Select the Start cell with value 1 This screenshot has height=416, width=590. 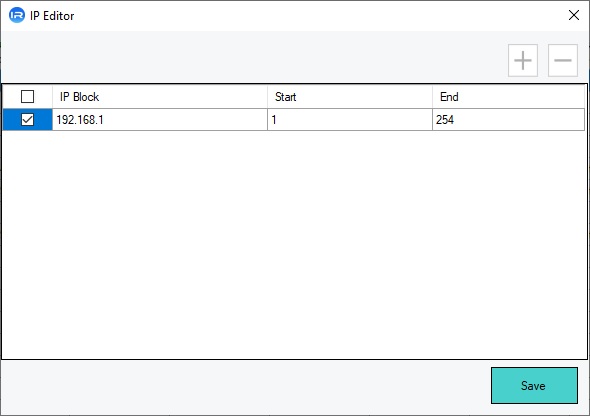click(x=350, y=120)
